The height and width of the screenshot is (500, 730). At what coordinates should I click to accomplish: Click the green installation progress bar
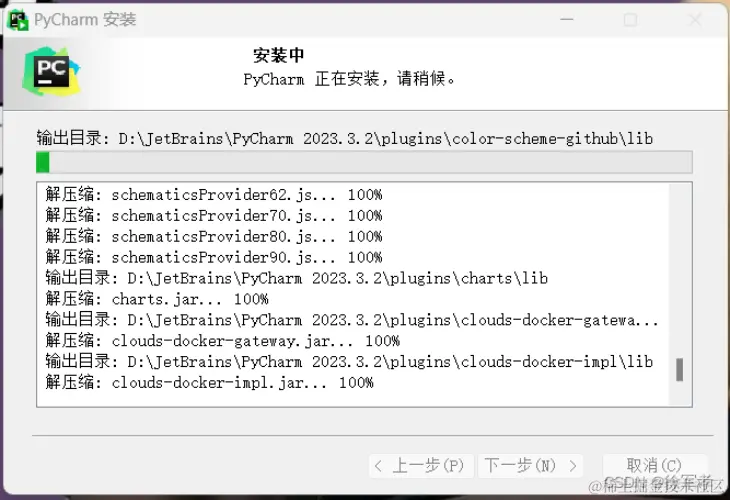point(364,162)
